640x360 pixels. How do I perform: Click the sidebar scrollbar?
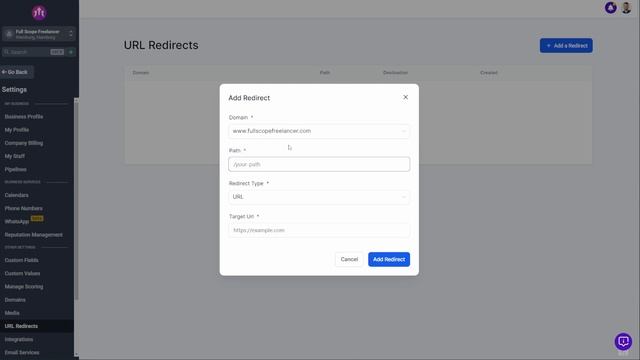[x=76, y=200]
